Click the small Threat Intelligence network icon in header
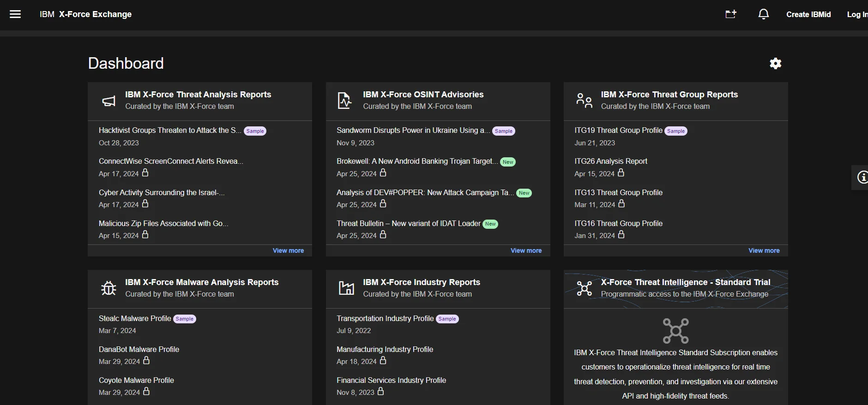This screenshot has width=868, height=405. click(584, 288)
